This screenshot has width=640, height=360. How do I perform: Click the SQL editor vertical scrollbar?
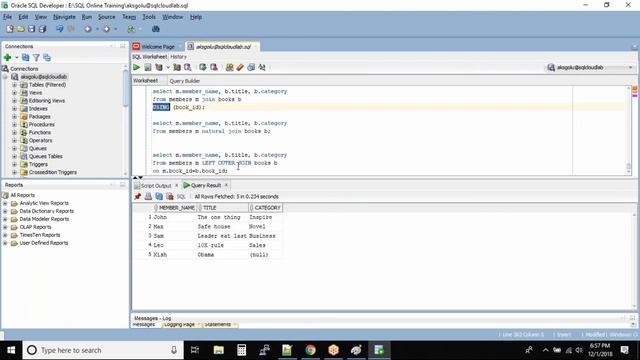point(628,131)
